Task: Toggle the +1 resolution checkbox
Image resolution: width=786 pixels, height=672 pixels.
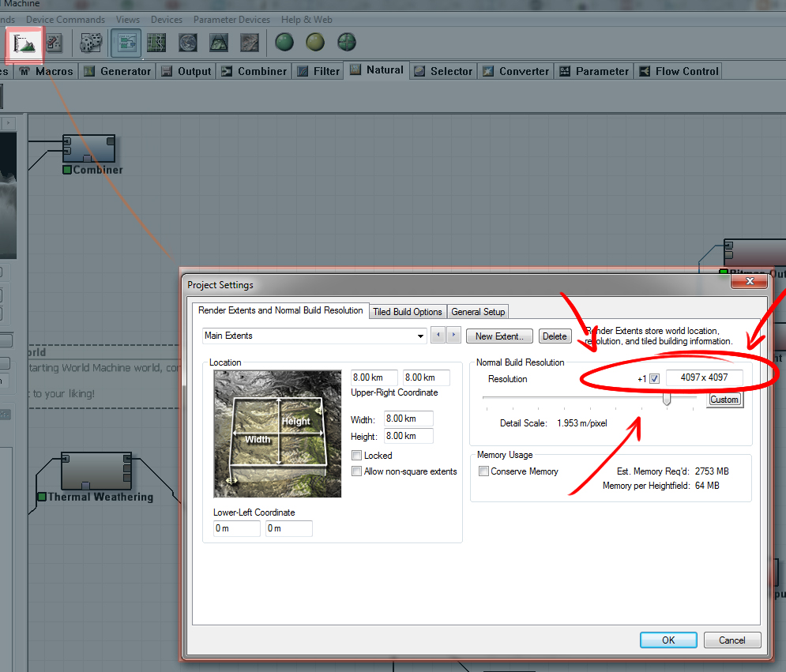Action: coord(654,379)
